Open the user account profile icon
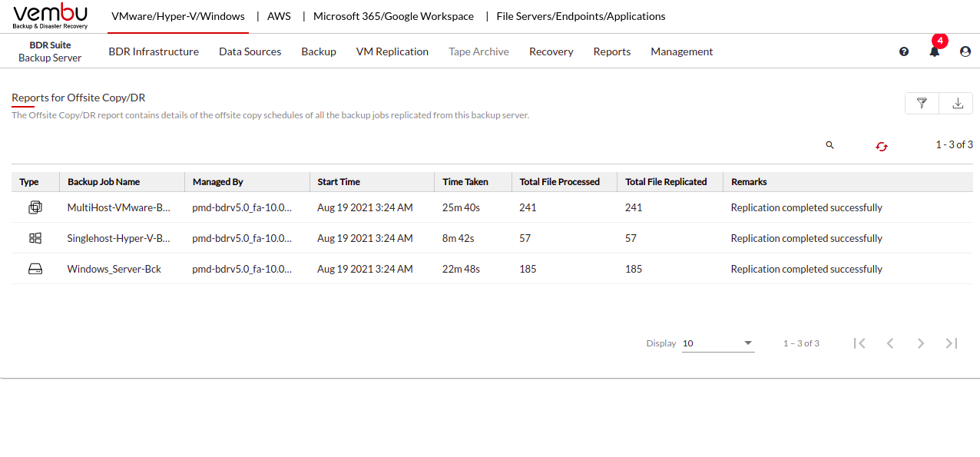This screenshot has height=457, width=980. coord(965,51)
